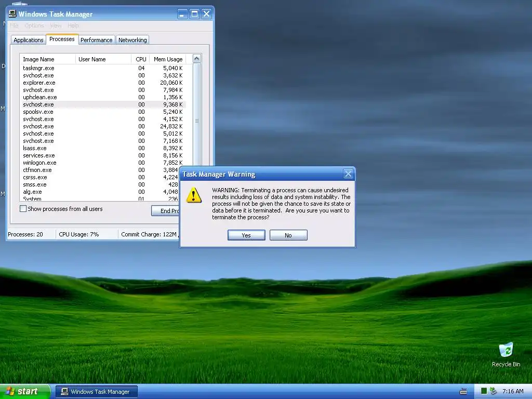Close the Windows Task Manager window
Image resolution: width=532 pixels, height=399 pixels.
tap(206, 14)
